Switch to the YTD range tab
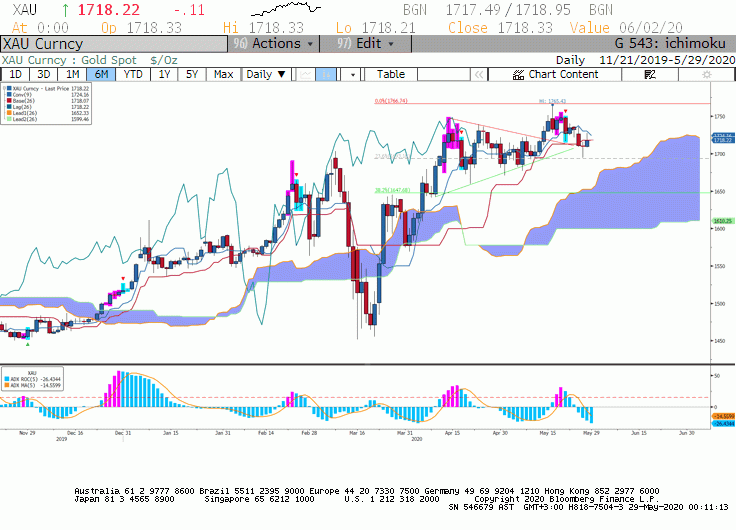736x530 pixels. click(133, 75)
